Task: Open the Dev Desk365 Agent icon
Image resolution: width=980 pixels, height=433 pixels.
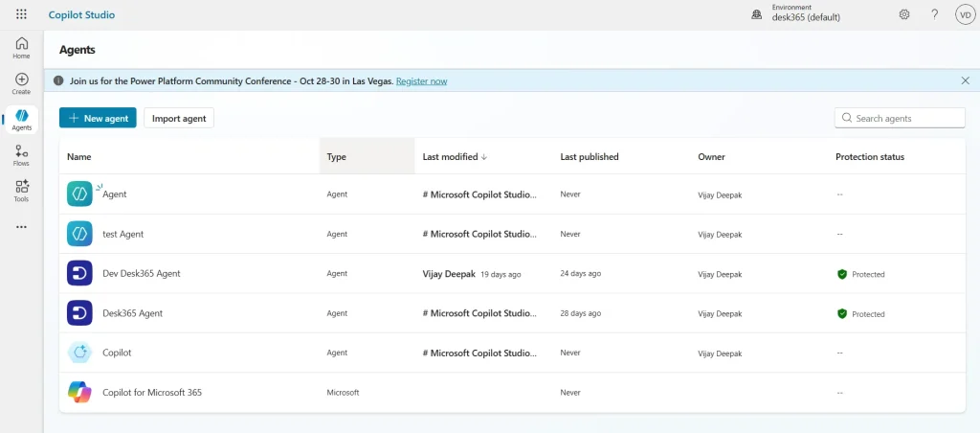Action: tap(79, 273)
